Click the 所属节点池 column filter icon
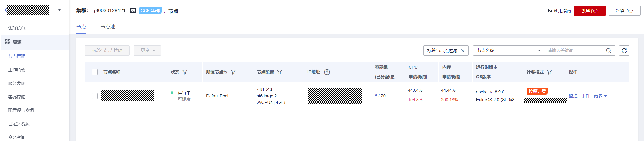 click(x=233, y=72)
